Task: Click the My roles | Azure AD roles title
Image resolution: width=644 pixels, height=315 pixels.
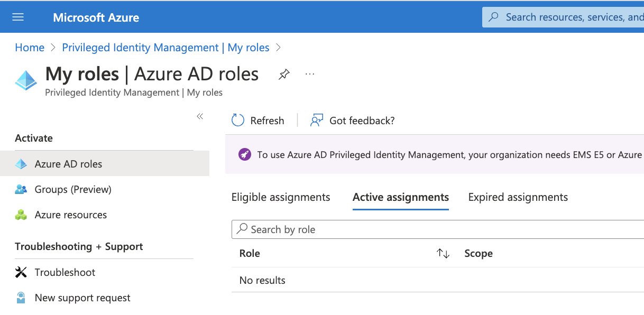Action: [x=152, y=74]
